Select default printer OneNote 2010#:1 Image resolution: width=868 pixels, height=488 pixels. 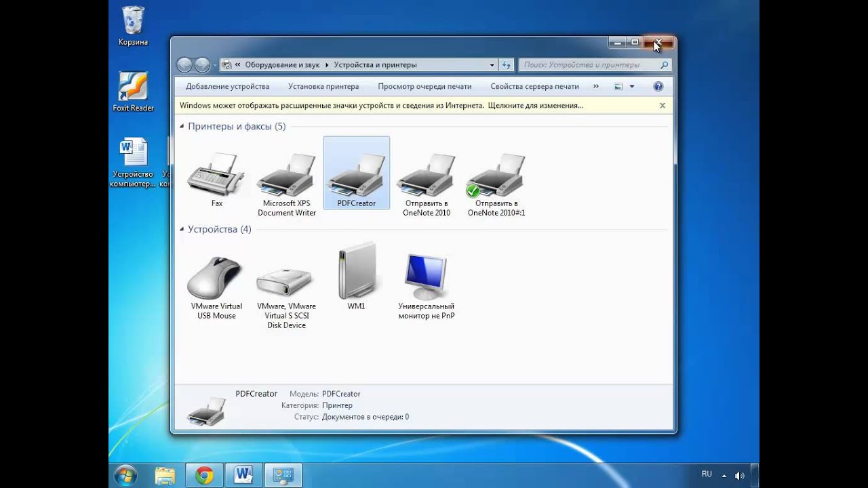coord(496,174)
